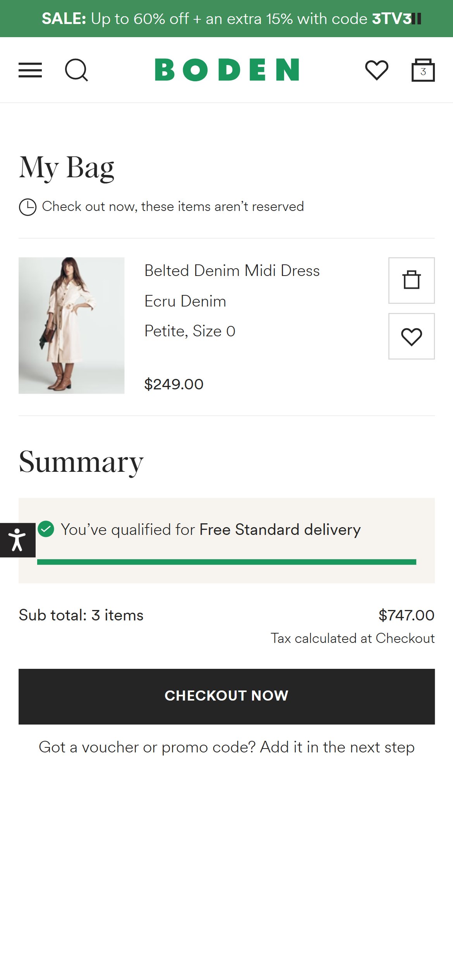
Task: Click the My Bag heading
Action: coord(67,168)
